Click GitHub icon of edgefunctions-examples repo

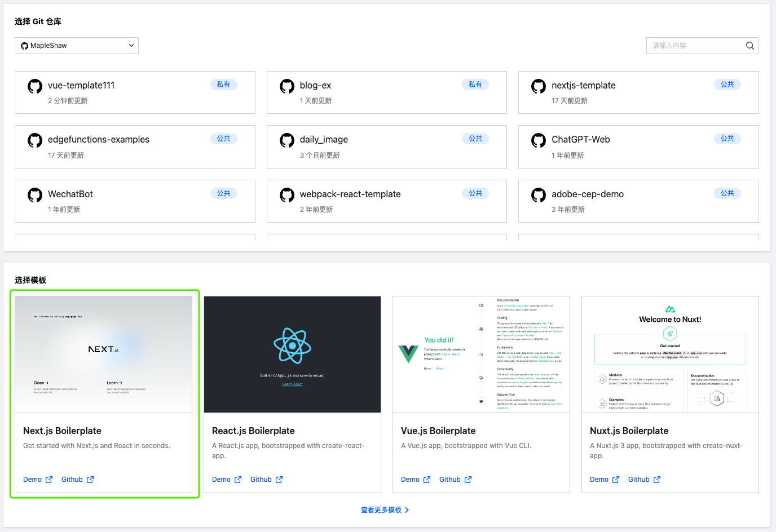pos(35,140)
